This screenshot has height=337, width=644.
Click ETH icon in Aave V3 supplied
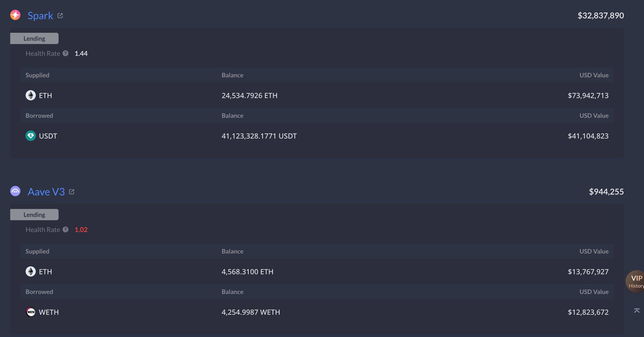31,271
